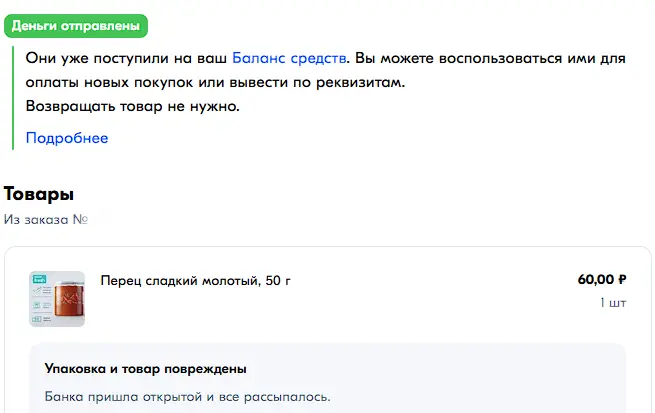Click the "Из заказа №" order reference
This screenshot has height=413, width=655.
pos(46,220)
